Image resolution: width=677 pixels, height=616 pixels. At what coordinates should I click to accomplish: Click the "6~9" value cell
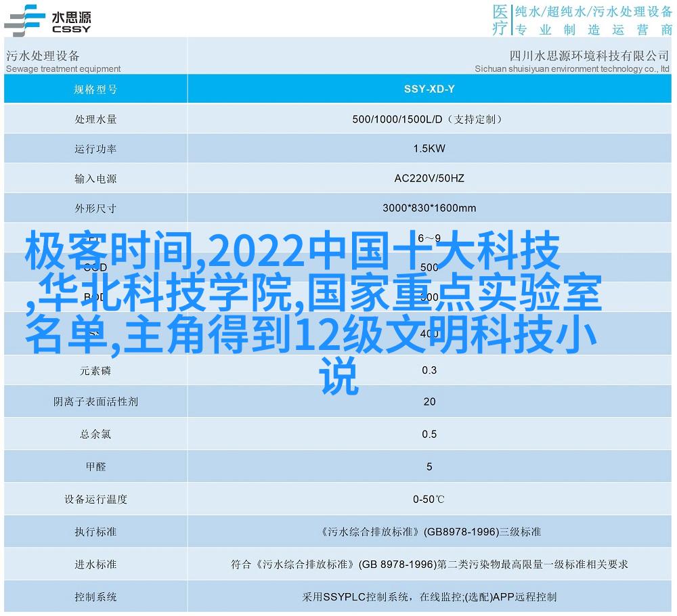click(429, 238)
